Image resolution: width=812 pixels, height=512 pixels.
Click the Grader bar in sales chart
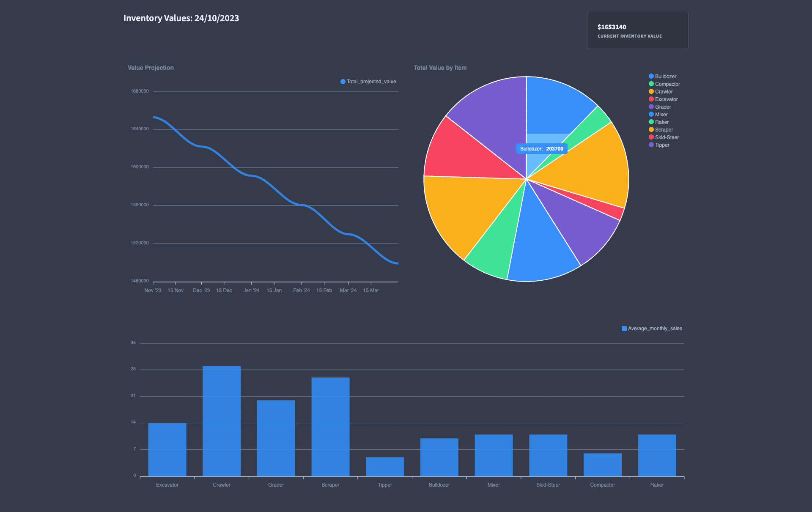coord(276,438)
